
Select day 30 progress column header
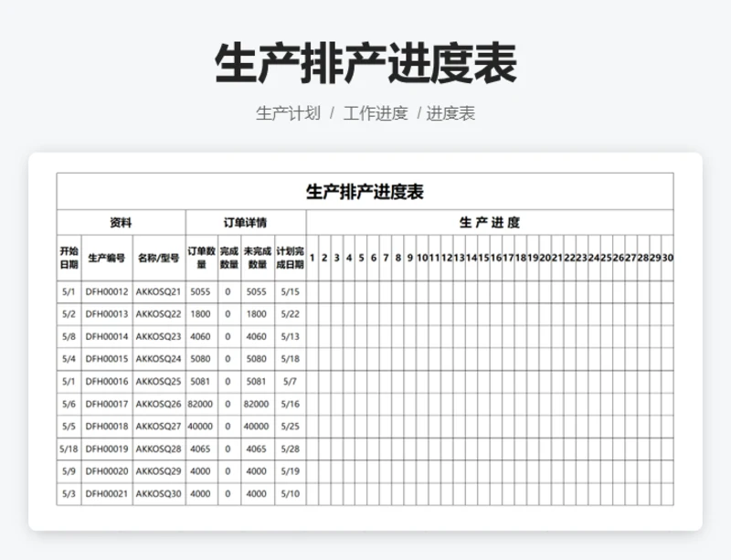(668, 258)
